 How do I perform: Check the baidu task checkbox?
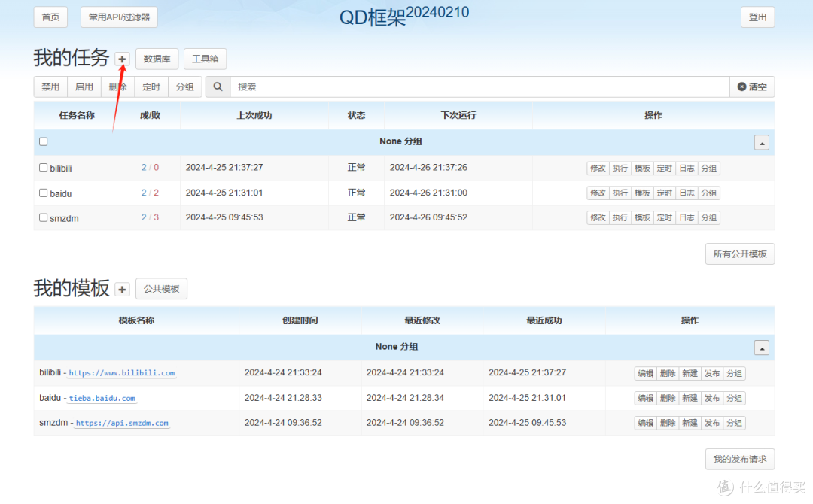44,193
